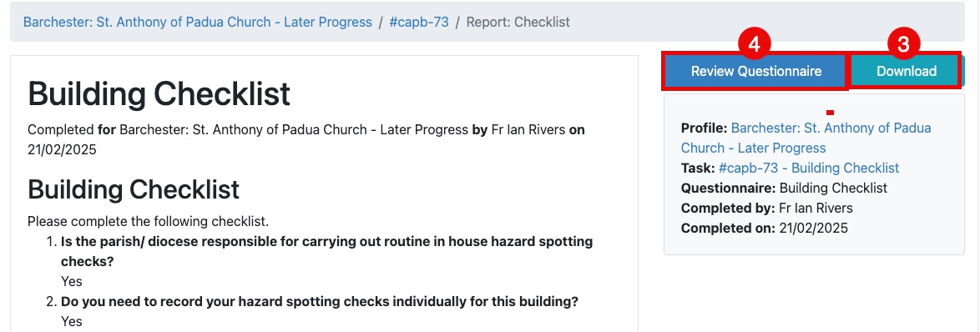Open the Profile link in the sidebar card
980x332 pixels.
[806, 138]
